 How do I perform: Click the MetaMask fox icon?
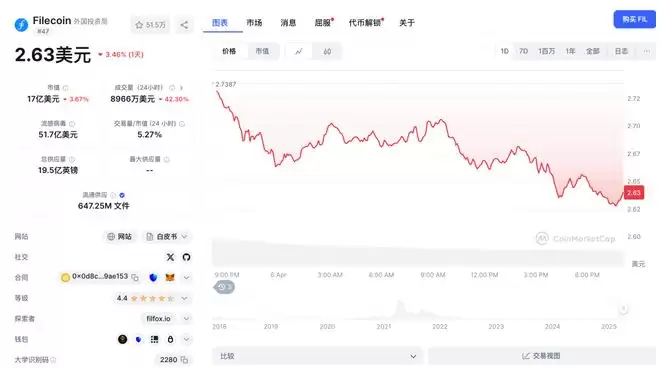170,277
